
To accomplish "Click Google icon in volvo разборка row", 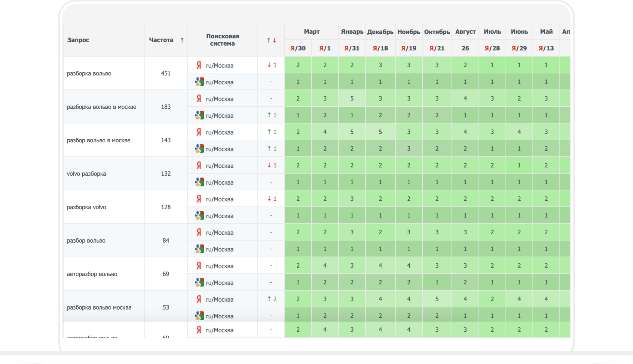I will [x=200, y=182].
